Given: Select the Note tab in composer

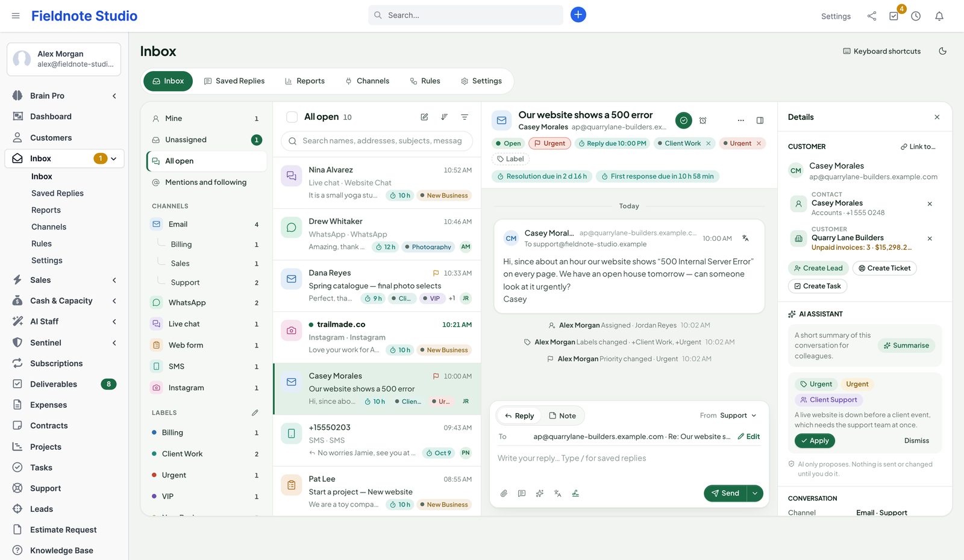Looking at the screenshot, I should pyautogui.click(x=562, y=415).
